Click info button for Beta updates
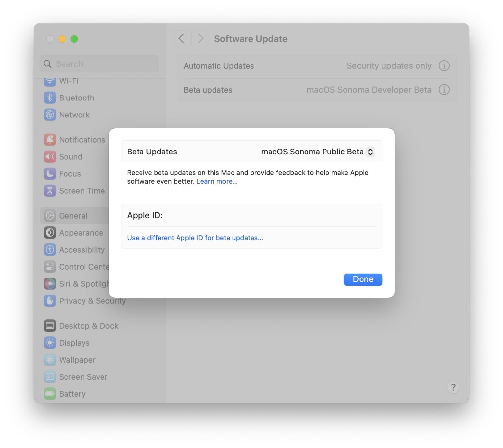The height and width of the screenshot is (448, 503). coord(444,90)
